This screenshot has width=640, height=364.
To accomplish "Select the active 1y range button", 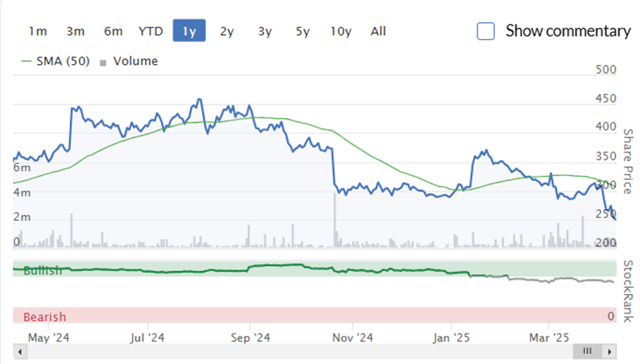I will 189,31.
